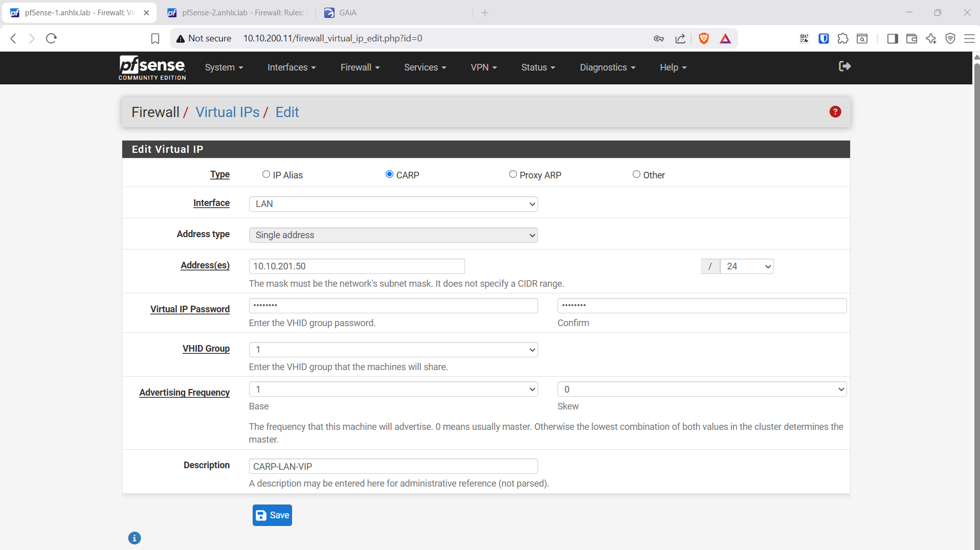Select the IP Alias type radio button
Image resolution: width=980 pixels, height=550 pixels.
[x=266, y=174]
